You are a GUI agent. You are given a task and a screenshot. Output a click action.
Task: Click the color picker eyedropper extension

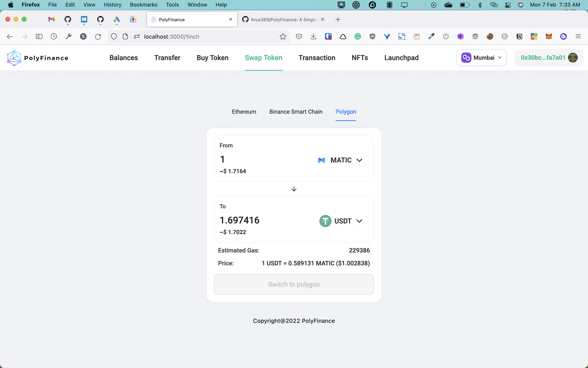(431, 37)
